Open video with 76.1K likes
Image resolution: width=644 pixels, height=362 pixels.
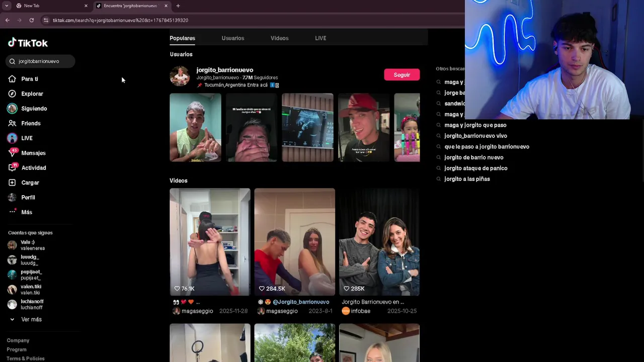(210, 242)
